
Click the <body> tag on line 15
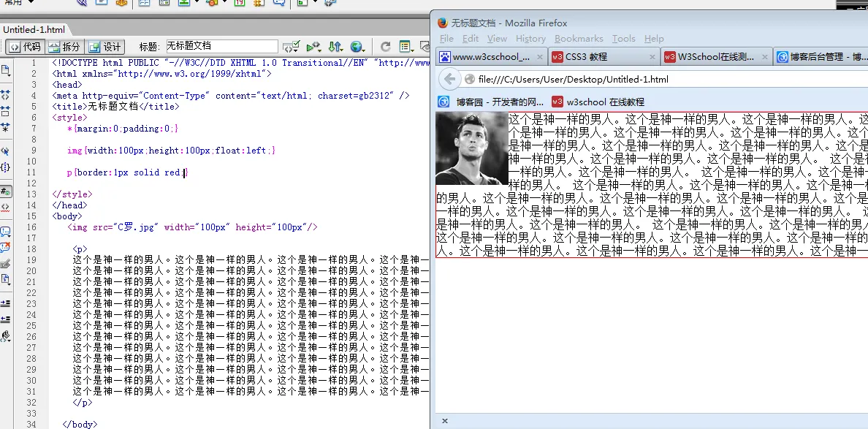point(67,216)
